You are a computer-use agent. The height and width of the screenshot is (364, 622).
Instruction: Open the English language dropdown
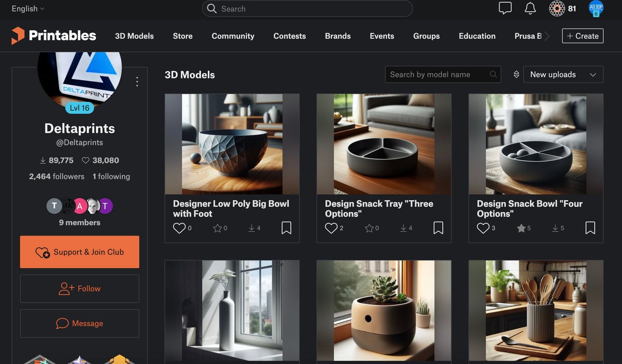click(x=28, y=9)
